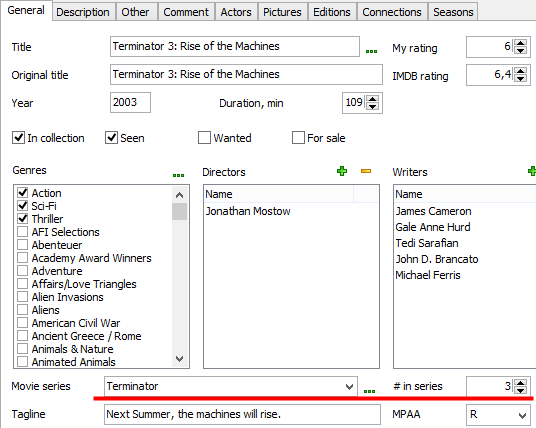This screenshot has width=536, height=428.
Task: Select the General tab
Action: [x=26, y=11]
